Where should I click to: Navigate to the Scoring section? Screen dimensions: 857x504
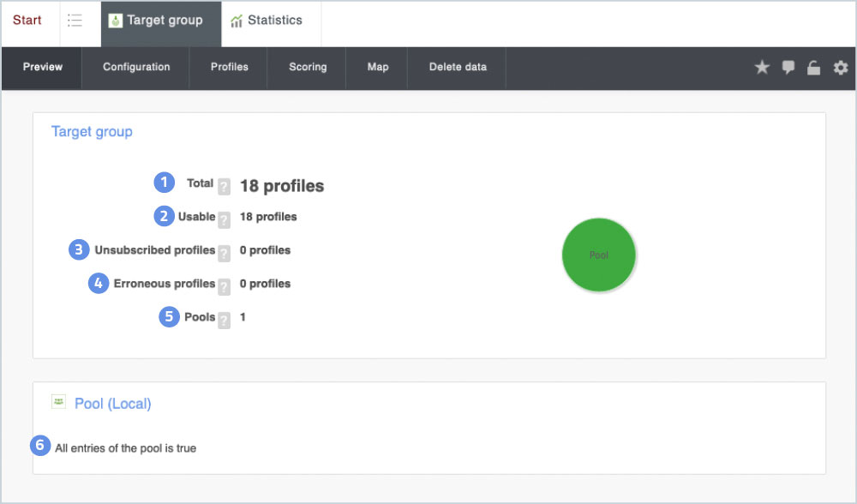(308, 68)
